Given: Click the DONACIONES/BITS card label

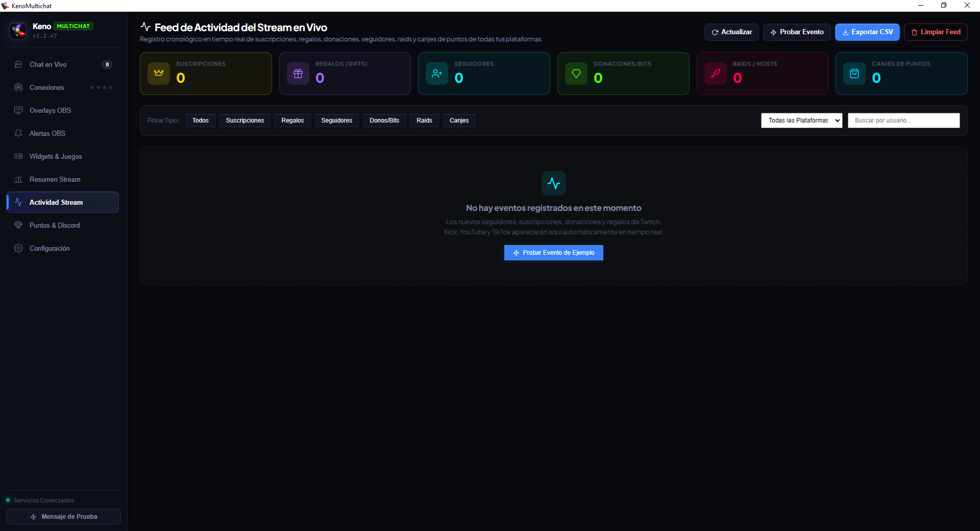Looking at the screenshot, I should coord(622,64).
